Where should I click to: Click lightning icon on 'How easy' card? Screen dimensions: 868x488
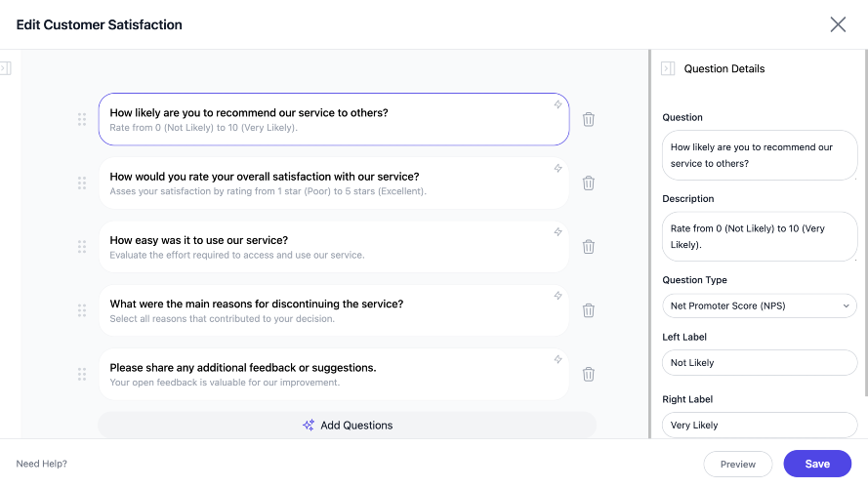click(x=558, y=232)
